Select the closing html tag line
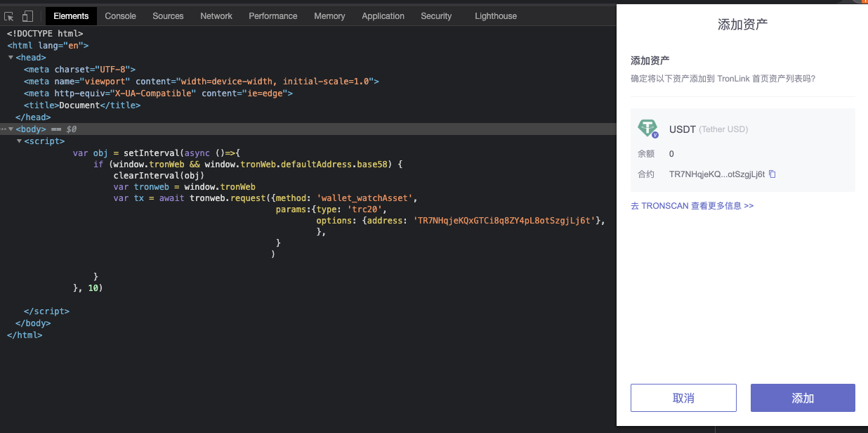This screenshot has width=868, height=433. 25,335
